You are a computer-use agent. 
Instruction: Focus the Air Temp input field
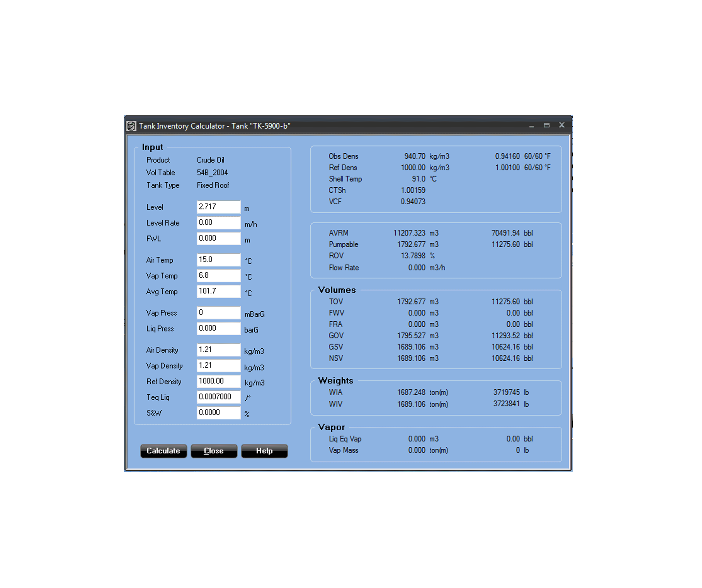(x=218, y=260)
